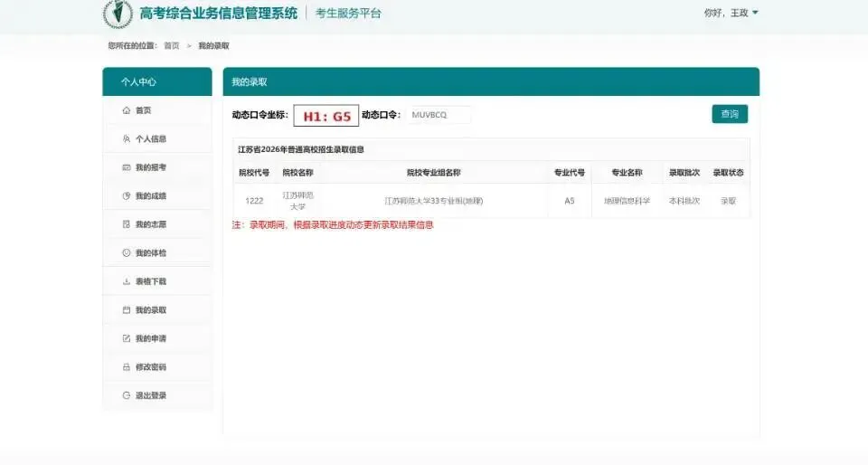
Task: Select the 我的成绩 sidebar label
Action: pyautogui.click(x=151, y=196)
